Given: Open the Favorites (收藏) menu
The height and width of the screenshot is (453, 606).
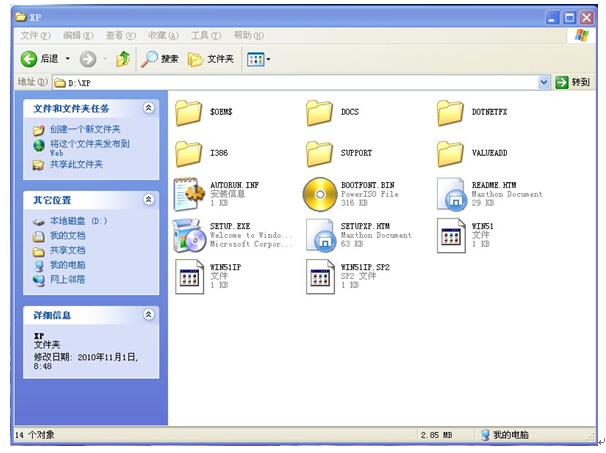Looking at the screenshot, I should [x=163, y=36].
